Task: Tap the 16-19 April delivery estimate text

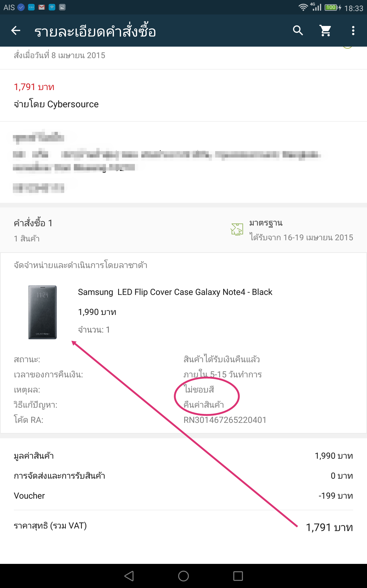Action: coord(301,237)
